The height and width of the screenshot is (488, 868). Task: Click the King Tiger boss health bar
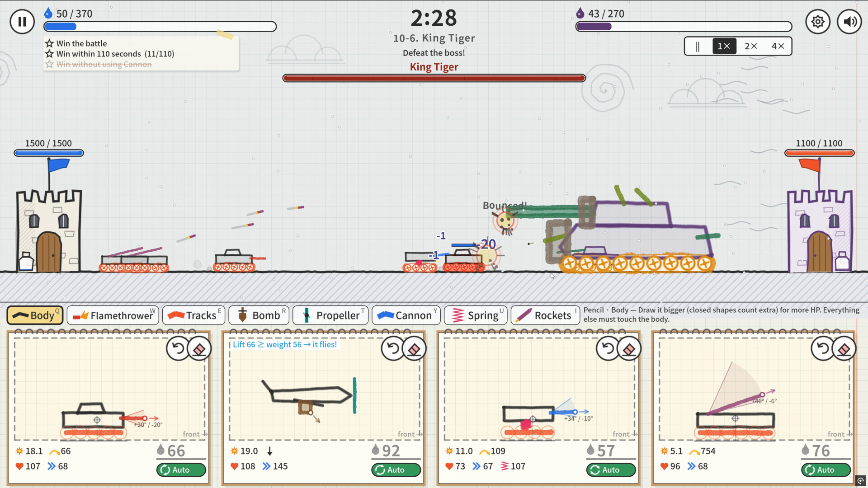(x=434, y=78)
